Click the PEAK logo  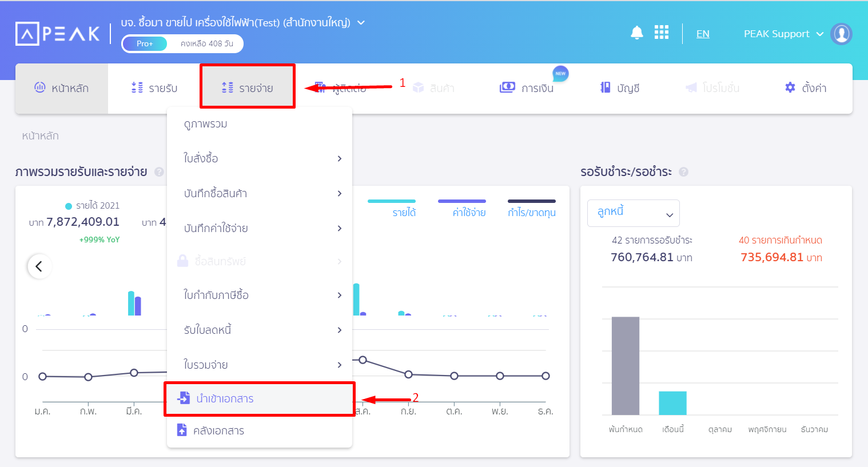tap(57, 34)
